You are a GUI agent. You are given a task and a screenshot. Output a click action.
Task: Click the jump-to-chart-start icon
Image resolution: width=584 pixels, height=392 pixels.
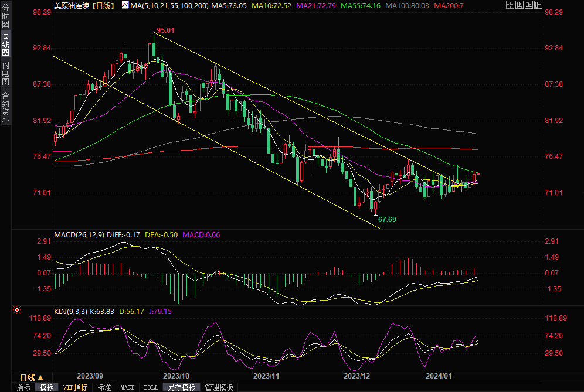coord(519,5)
